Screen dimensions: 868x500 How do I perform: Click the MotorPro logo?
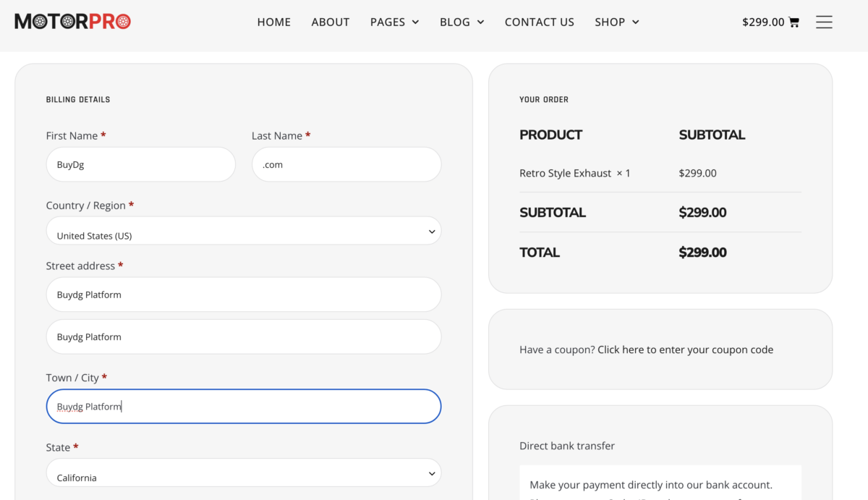tap(72, 21)
